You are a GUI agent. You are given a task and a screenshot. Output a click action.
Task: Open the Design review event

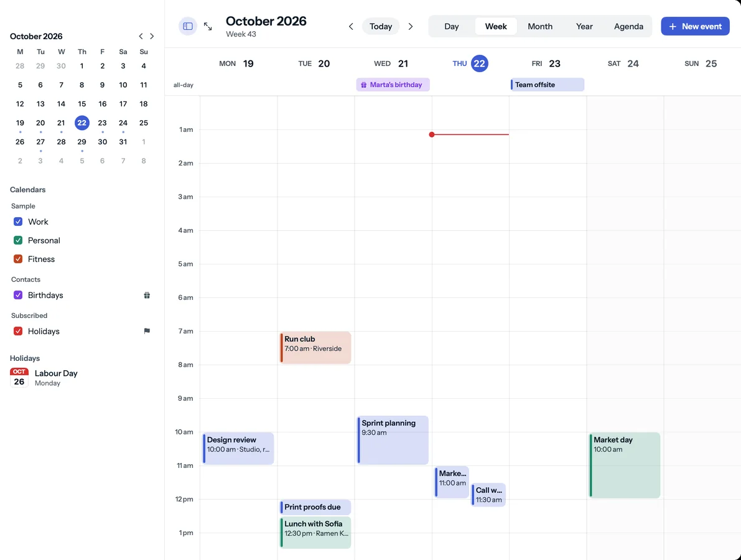tap(238, 449)
